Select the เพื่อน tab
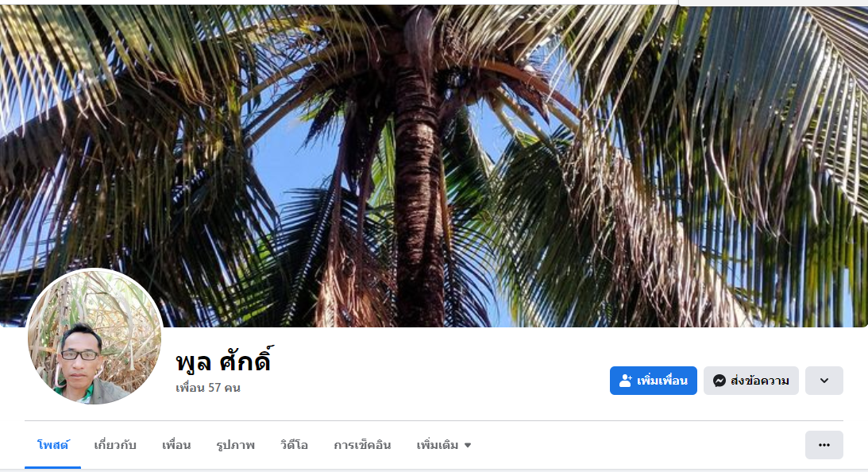Viewport: 868px width, 472px height. click(x=176, y=445)
